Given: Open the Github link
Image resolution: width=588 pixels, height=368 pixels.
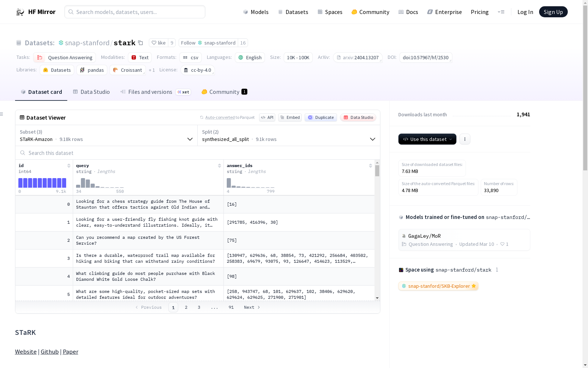Looking at the screenshot, I should (50, 351).
